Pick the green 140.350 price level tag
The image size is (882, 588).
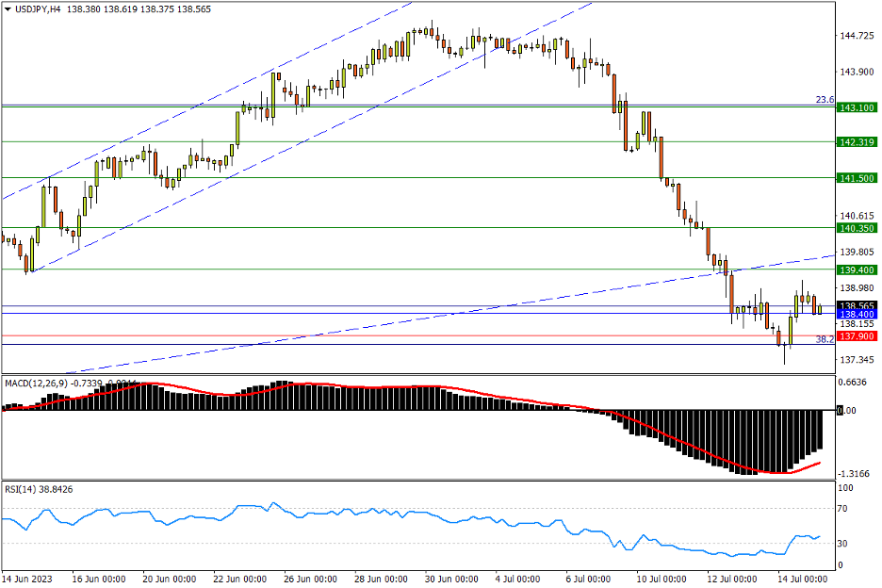pyautogui.click(x=857, y=228)
